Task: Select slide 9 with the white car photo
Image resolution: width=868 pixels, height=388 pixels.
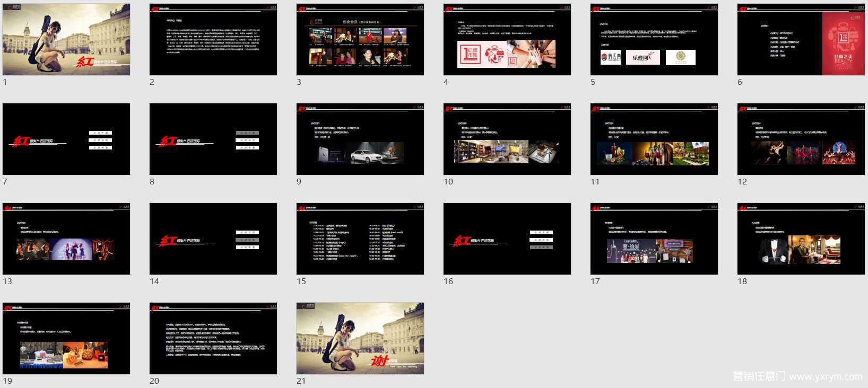Action: click(360, 139)
